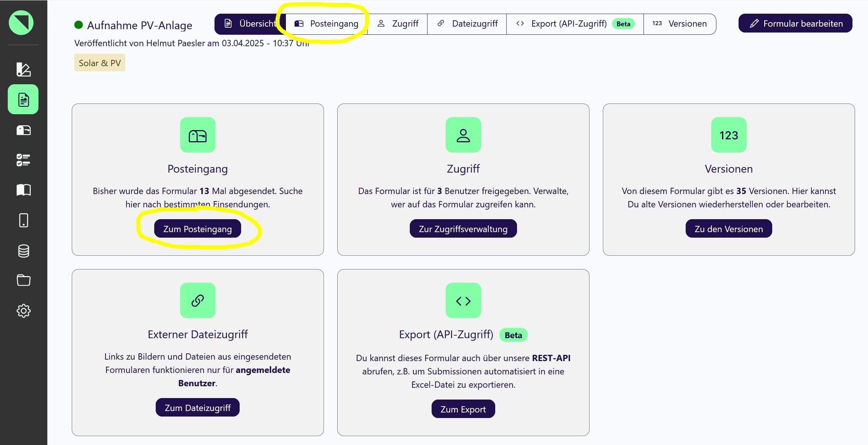Click the Solar & PV tag
The image size is (868, 445).
tap(99, 63)
